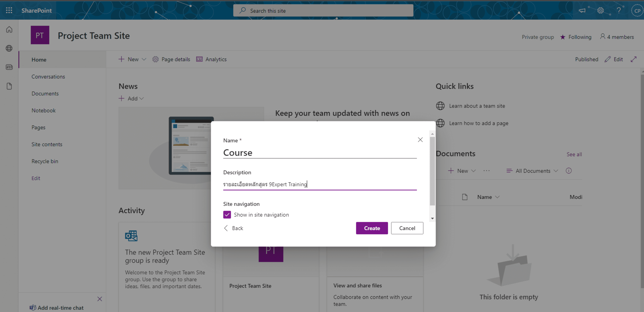Click the notes/pages icon in sidebar
The height and width of the screenshot is (312, 644).
9,86
